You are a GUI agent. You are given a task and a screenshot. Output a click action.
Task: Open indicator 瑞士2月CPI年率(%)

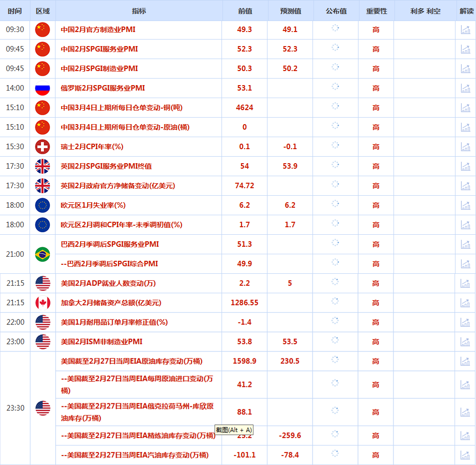(92, 147)
